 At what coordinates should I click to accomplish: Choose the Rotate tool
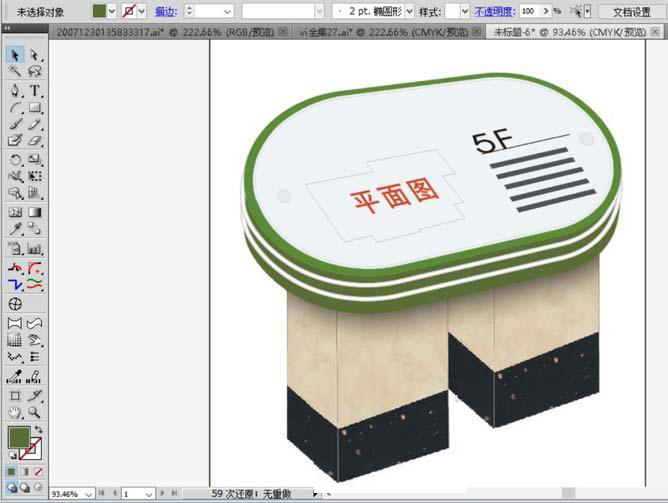coord(15,160)
